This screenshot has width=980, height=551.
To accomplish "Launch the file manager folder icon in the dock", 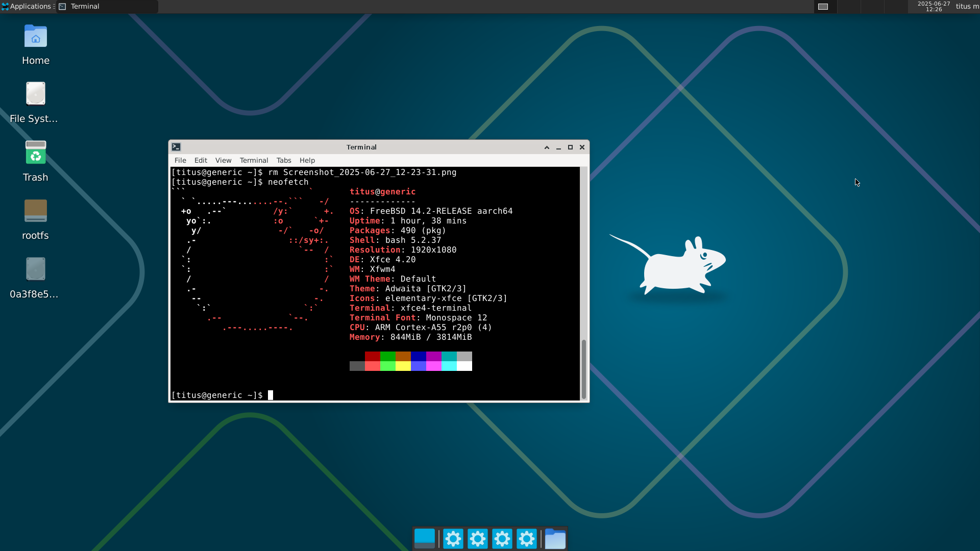I will point(555,539).
